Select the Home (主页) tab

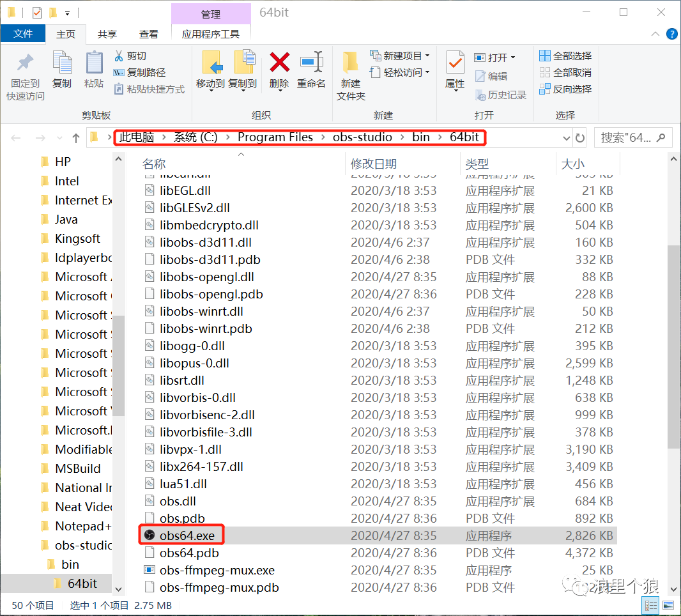(66, 35)
